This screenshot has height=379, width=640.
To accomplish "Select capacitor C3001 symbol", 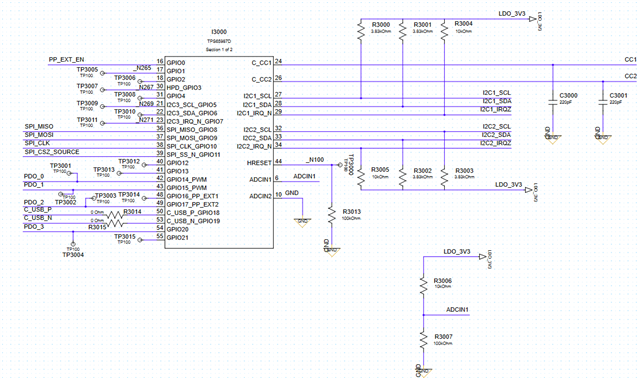I will 603,102.
